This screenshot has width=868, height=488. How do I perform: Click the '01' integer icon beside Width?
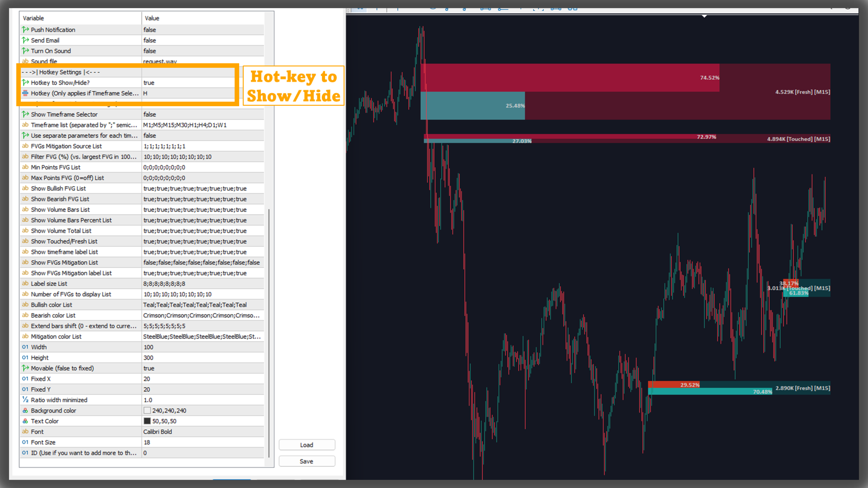tap(25, 347)
